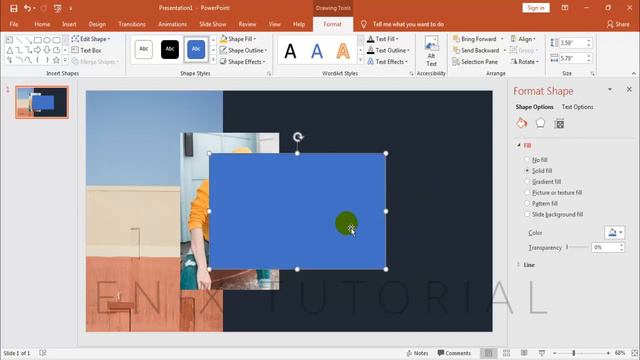Select the Solid fill option
This screenshot has height=360, width=640.
[538, 171]
